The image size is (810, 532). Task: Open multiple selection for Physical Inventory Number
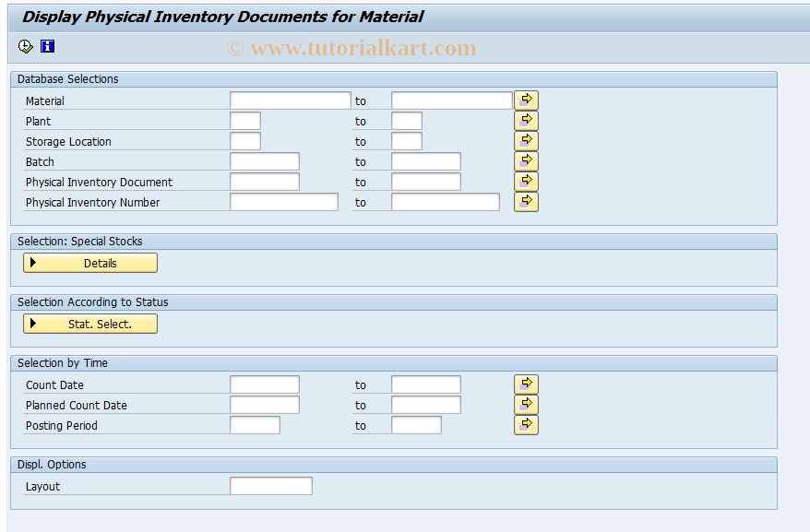pos(526,201)
